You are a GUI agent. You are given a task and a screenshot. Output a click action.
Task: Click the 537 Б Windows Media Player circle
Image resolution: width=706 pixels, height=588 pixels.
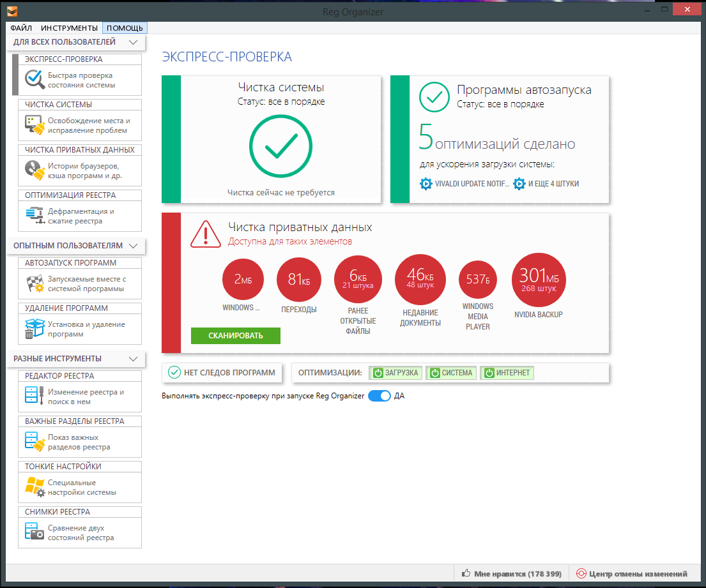pyautogui.click(x=478, y=280)
